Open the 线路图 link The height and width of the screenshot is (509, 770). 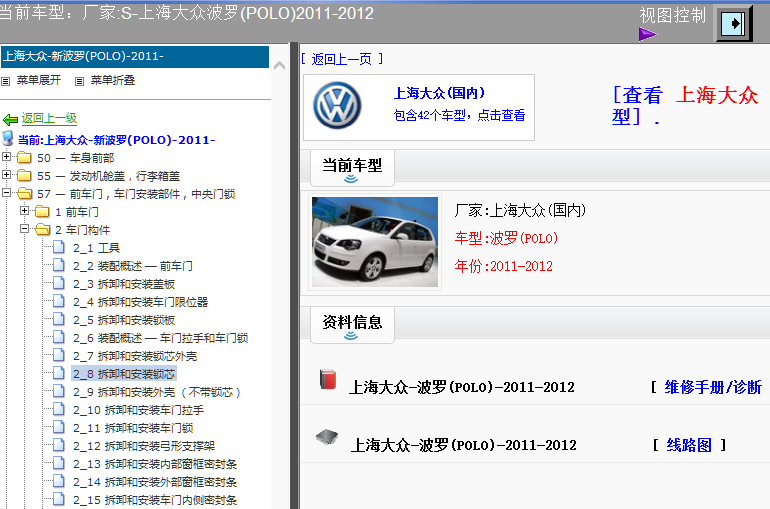pos(689,445)
